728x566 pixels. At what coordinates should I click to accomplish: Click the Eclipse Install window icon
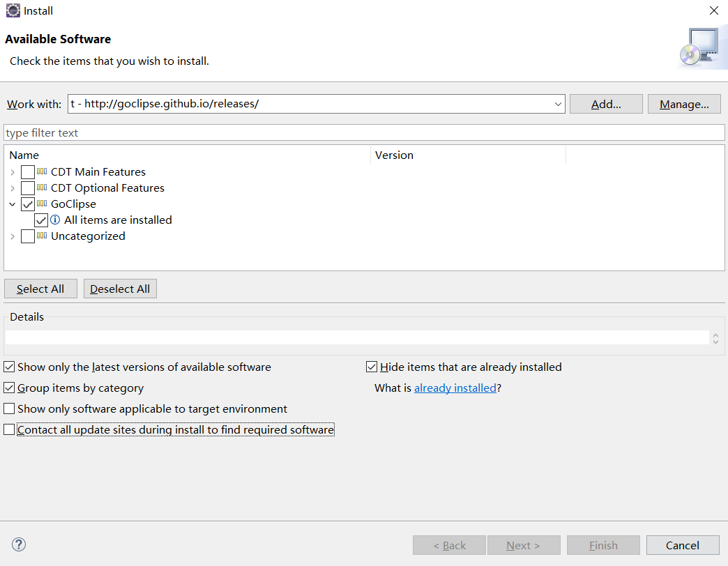pyautogui.click(x=13, y=10)
